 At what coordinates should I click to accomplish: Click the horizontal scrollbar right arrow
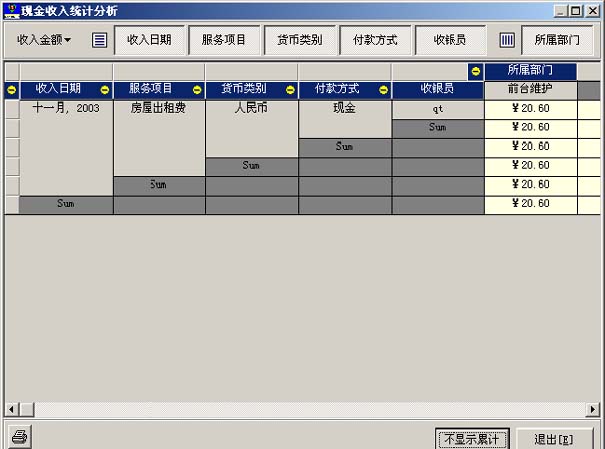(x=593, y=410)
